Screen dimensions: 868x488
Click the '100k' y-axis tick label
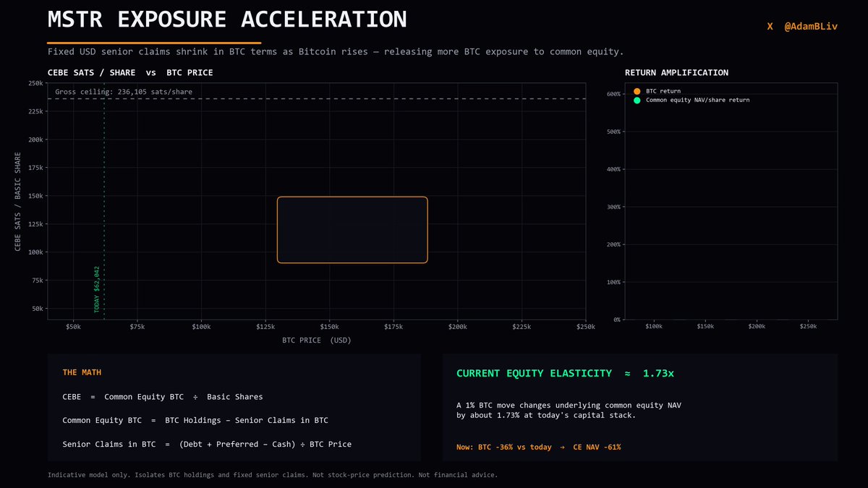pyautogui.click(x=35, y=252)
